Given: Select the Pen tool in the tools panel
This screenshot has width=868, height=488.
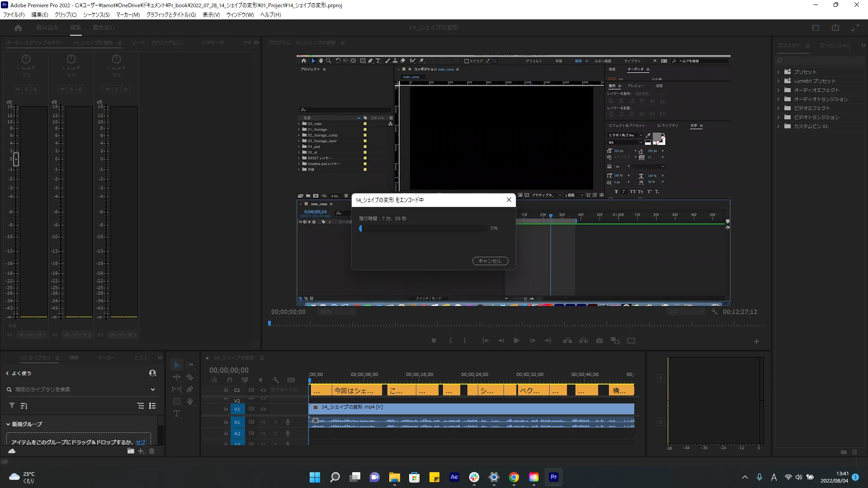Looking at the screenshot, I should pyautogui.click(x=190, y=389).
